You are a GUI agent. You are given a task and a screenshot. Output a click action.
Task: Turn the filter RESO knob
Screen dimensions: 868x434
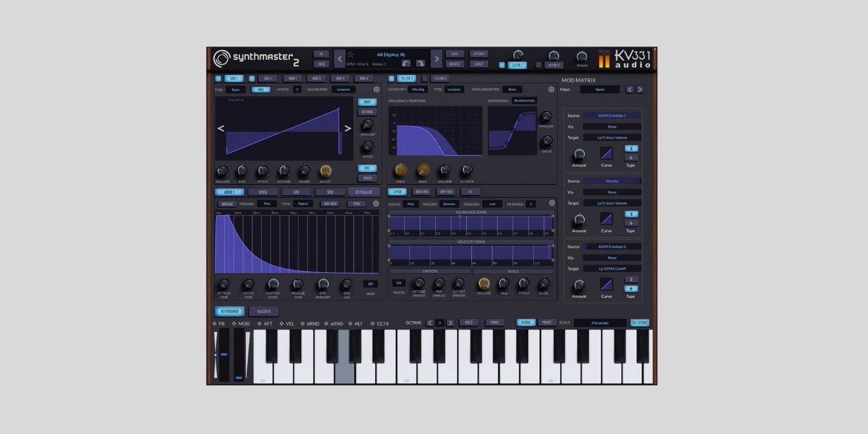coord(423,169)
